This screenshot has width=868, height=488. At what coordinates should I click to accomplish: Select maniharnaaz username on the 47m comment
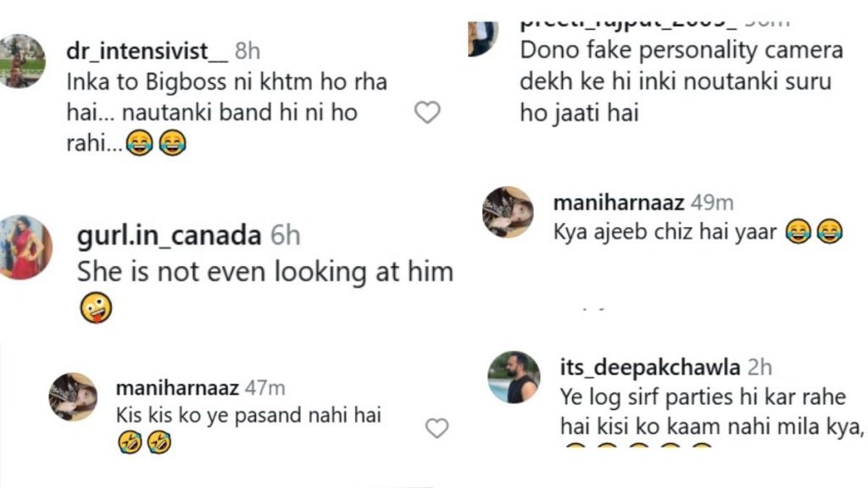(175, 388)
